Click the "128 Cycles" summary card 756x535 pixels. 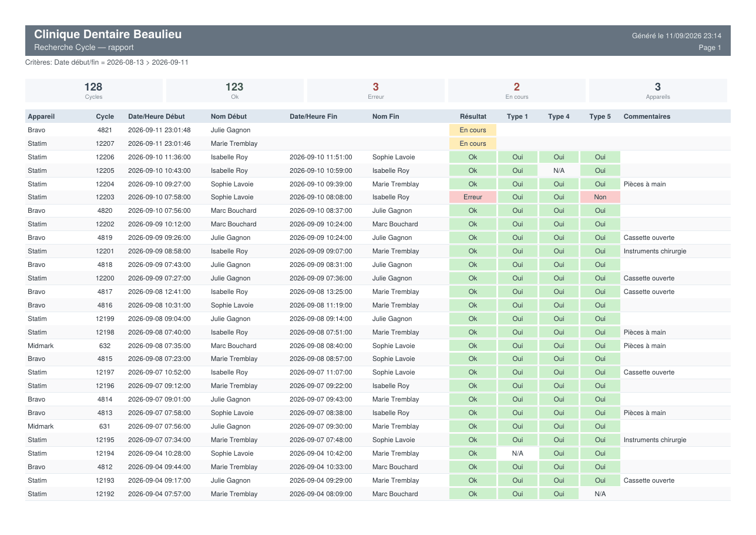(x=93, y=91)
